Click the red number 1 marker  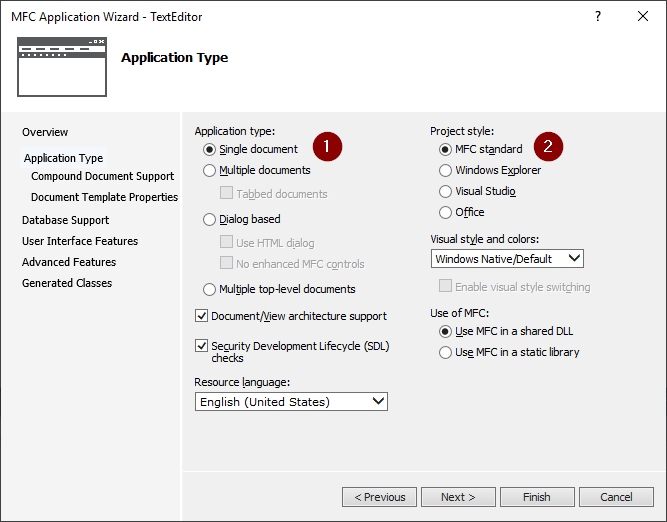tap(327, 147)
